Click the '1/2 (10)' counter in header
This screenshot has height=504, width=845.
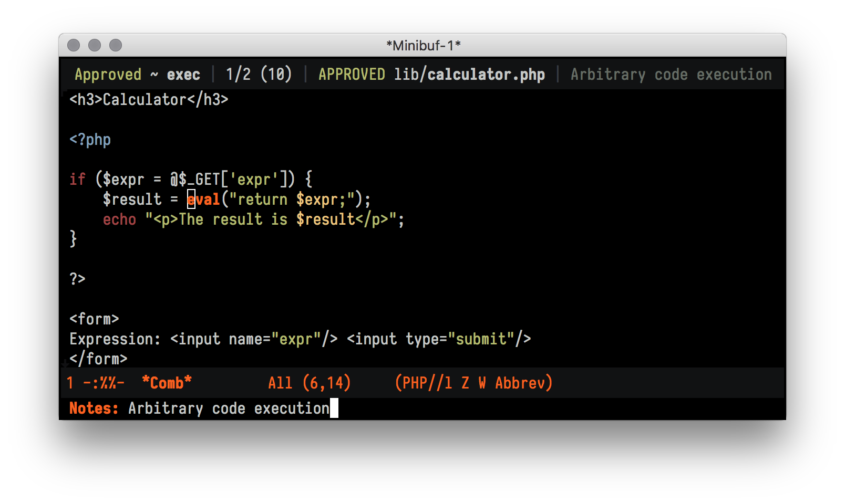259,75
